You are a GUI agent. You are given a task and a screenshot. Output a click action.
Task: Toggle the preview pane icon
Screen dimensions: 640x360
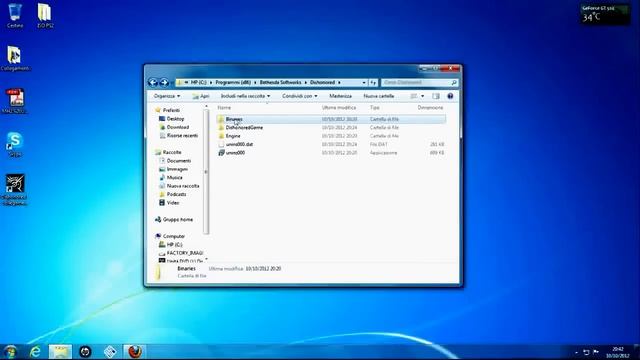(436, 96)
